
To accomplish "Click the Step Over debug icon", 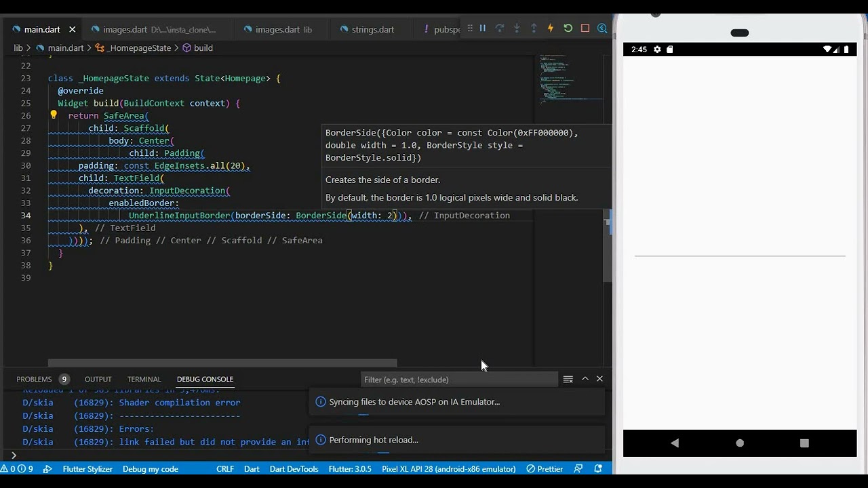I will tap(500, 28).
